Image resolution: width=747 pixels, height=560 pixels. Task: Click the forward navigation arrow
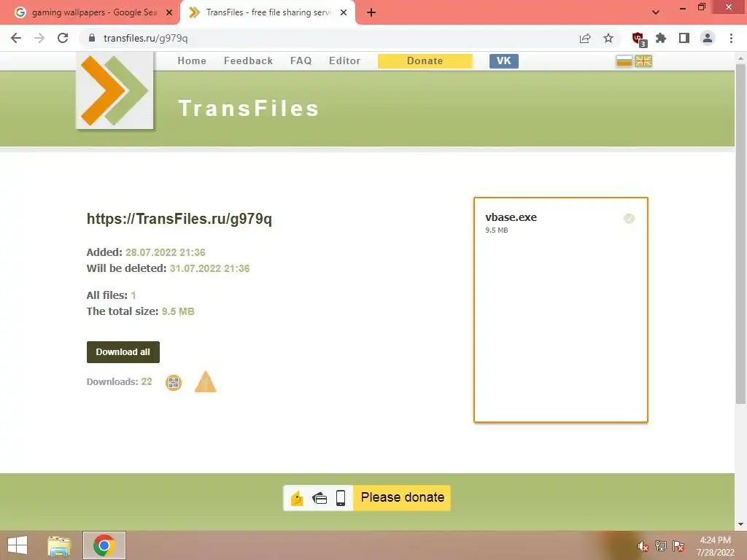coord(39,38)
